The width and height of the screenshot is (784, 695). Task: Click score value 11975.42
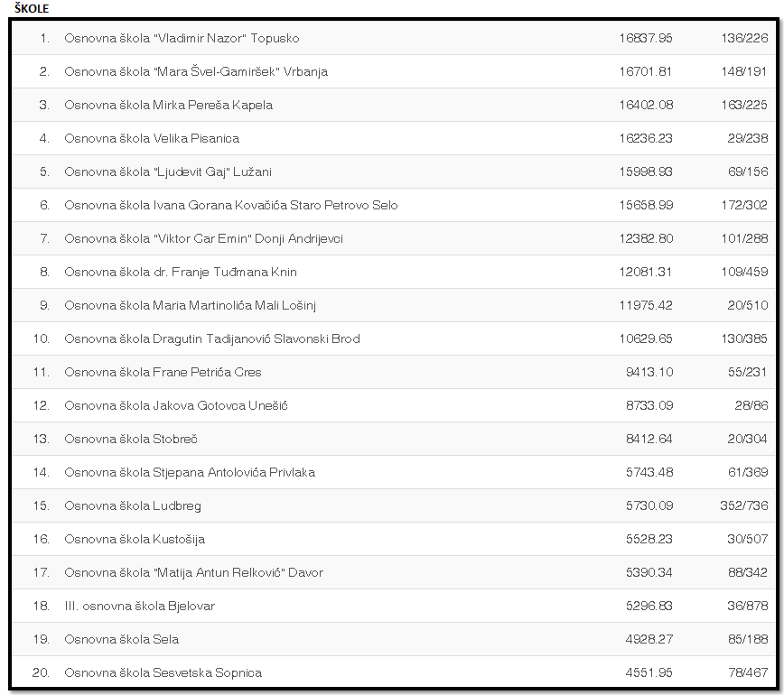pos(646,306)
